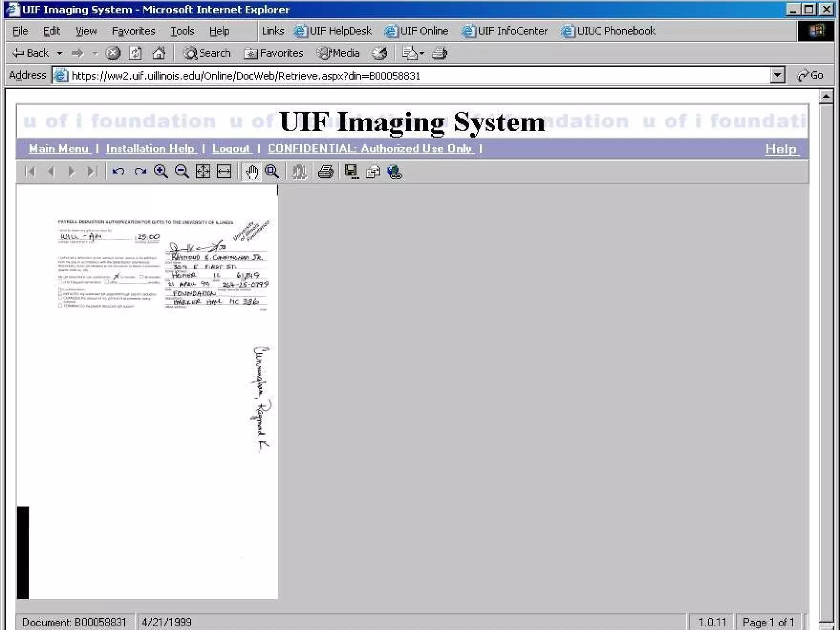Expand the Edit button dropdown in the IE toolbar
The image size is (840, 630).
[422, 53]
